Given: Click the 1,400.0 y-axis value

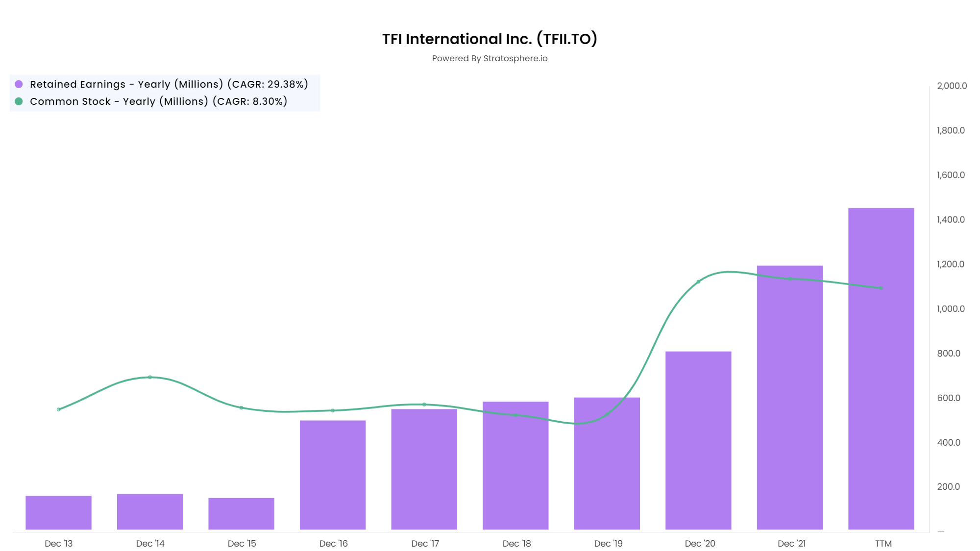Looking at the screenshot, I should point(951,219).
